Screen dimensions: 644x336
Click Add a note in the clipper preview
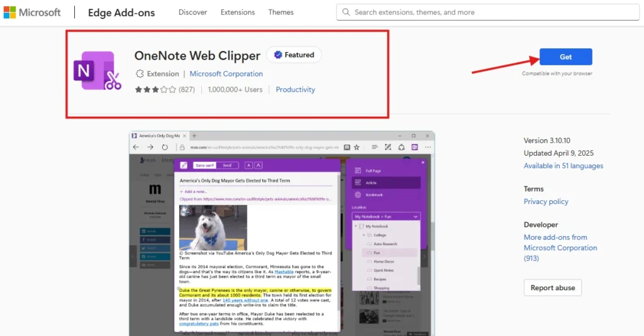(x=193, y=192)
